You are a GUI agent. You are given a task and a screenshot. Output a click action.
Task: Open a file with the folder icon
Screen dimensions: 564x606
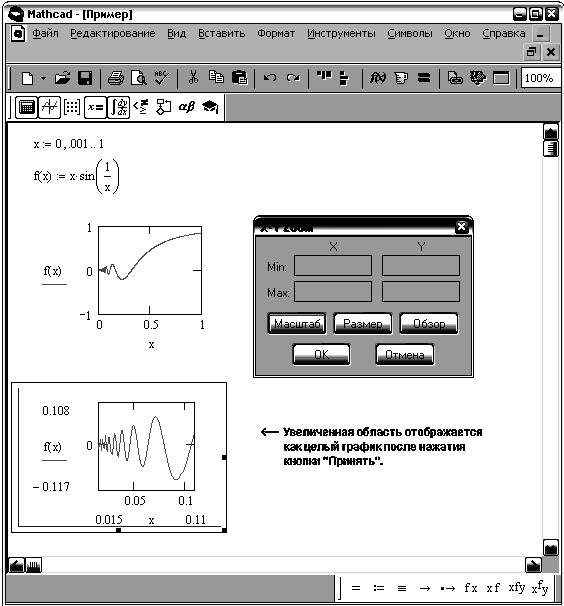click(62, 78)
